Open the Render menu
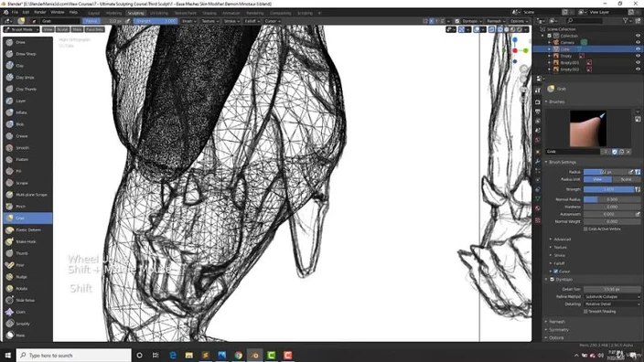The height and width of the screenshot is (362, 644). tap(40, 12)
